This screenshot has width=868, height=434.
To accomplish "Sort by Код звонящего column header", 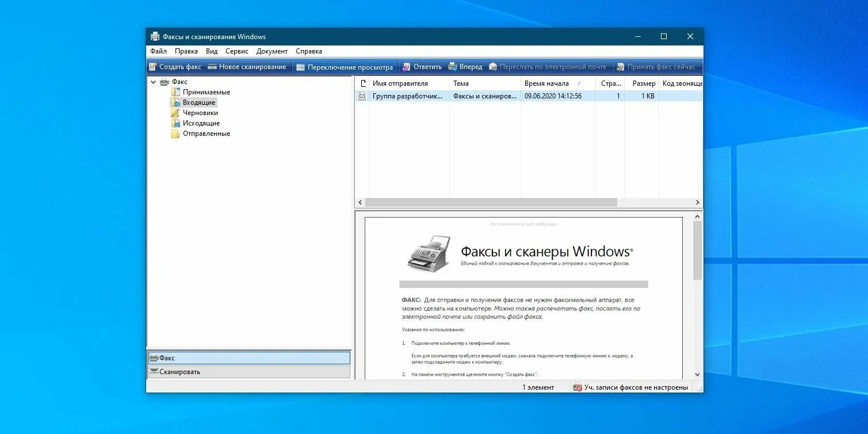I will (680, 83).
